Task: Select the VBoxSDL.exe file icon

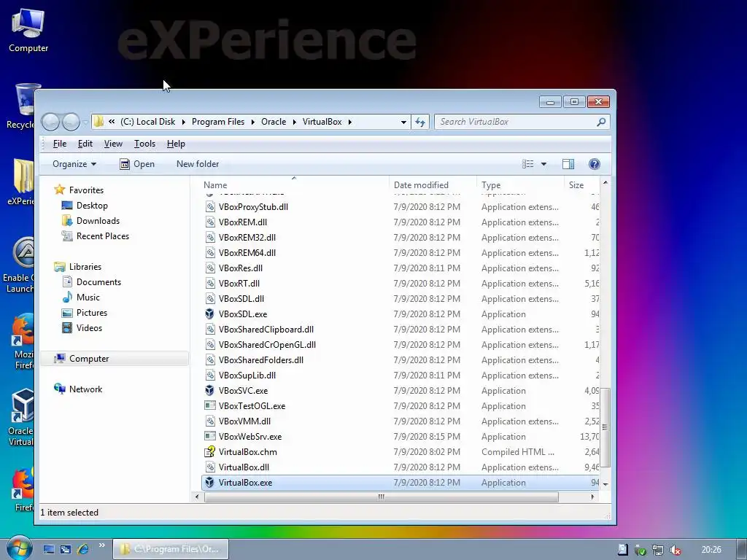Action: pyautogui.click(x=209, y=314)
